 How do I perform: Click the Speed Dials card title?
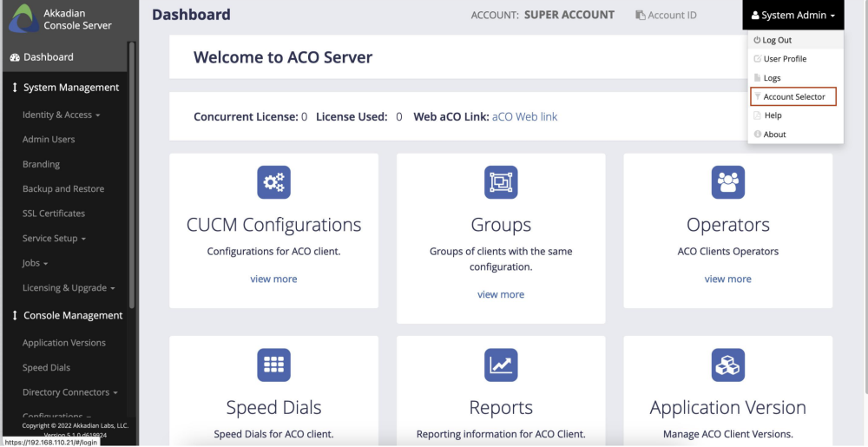coord(273,408)
